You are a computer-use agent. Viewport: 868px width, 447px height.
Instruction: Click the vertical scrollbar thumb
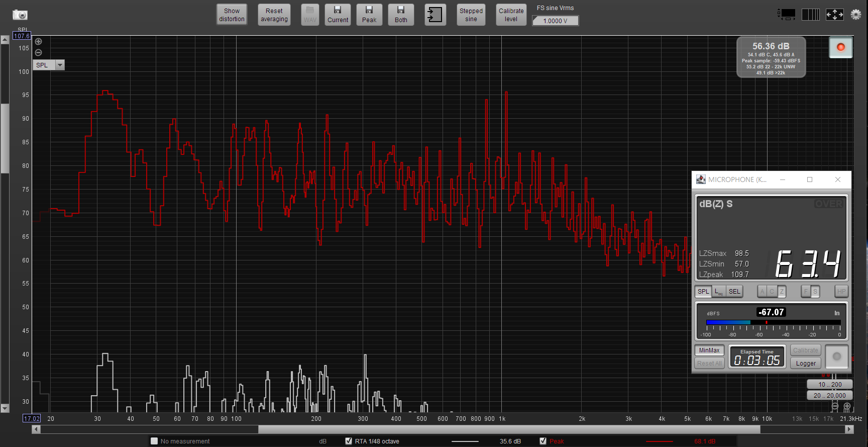[x=5, y=138]
